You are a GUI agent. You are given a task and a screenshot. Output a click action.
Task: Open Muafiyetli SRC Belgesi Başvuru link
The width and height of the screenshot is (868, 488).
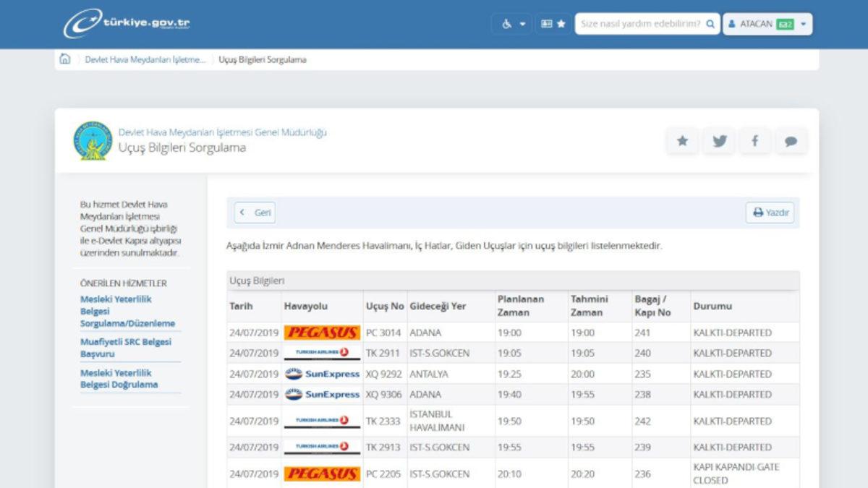point(126,348)
